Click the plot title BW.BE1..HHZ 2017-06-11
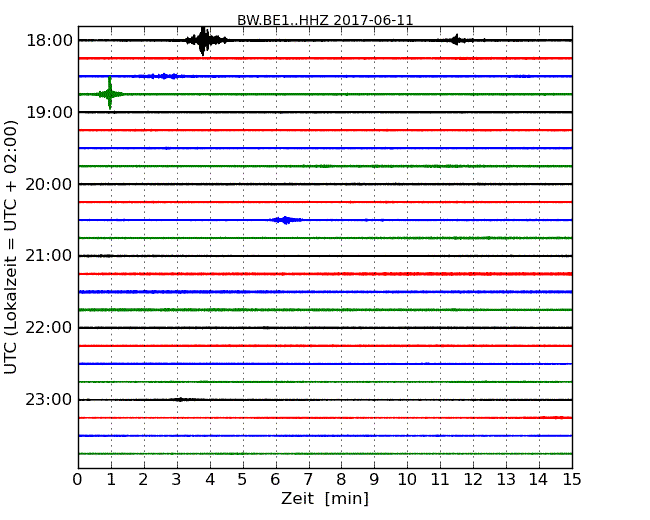The width and height of the screenshot is (650, 520). tap(325, 20)
